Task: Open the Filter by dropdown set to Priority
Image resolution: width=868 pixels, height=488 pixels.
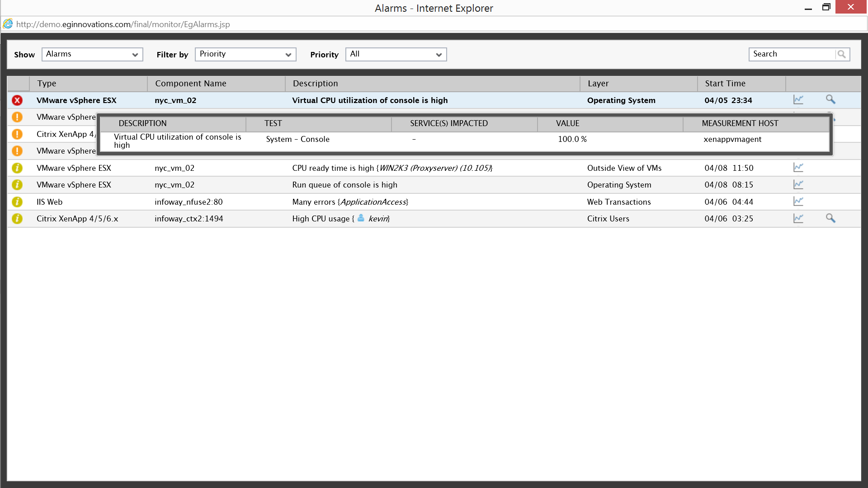Action: pos(245,54)
